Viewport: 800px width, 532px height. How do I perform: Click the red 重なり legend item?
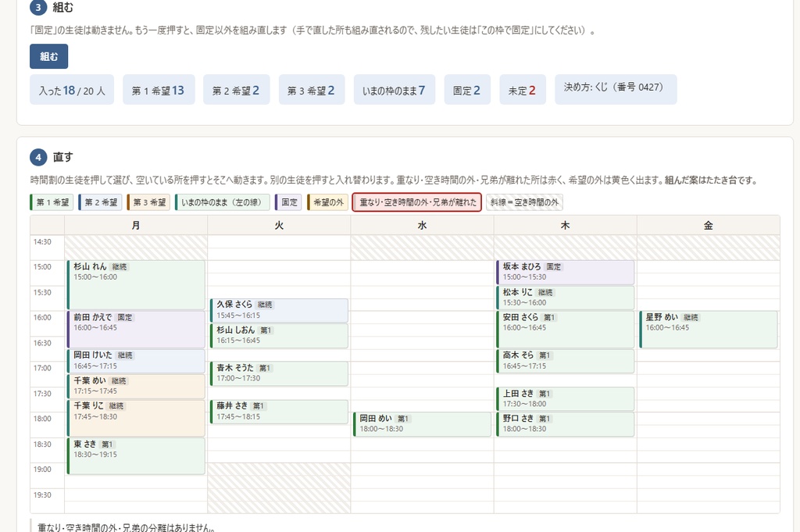click(x=417, y=202)
